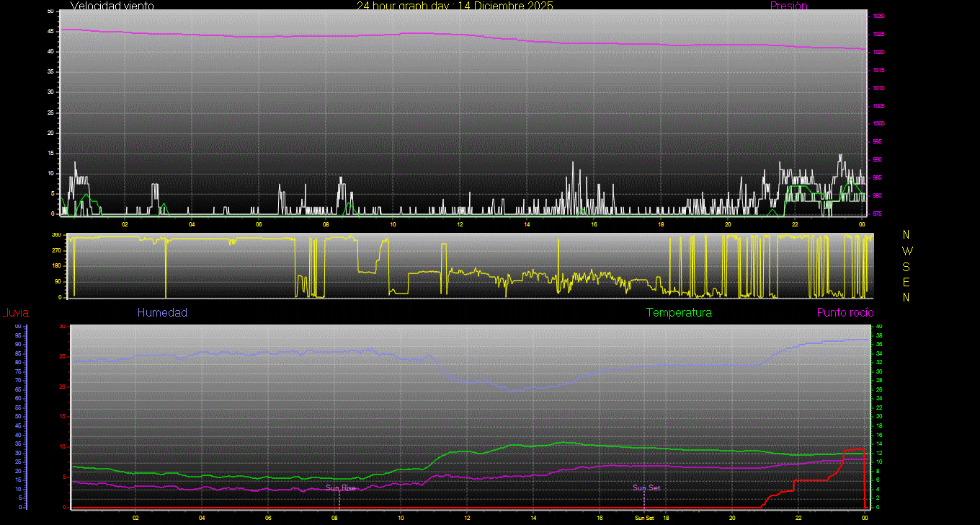Click Sun Set label on bottom time axis
980x525 pixels.
tap(644, 518)
